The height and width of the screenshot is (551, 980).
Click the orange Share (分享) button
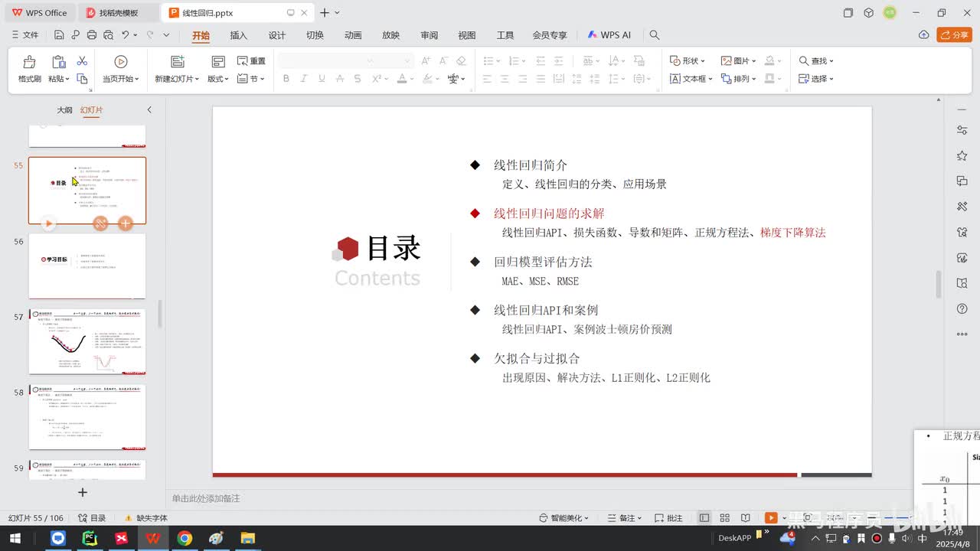[954, 35]
